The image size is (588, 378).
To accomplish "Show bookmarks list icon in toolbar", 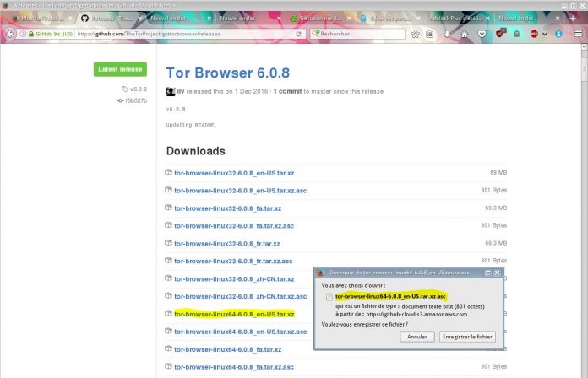I will (430, 34).
